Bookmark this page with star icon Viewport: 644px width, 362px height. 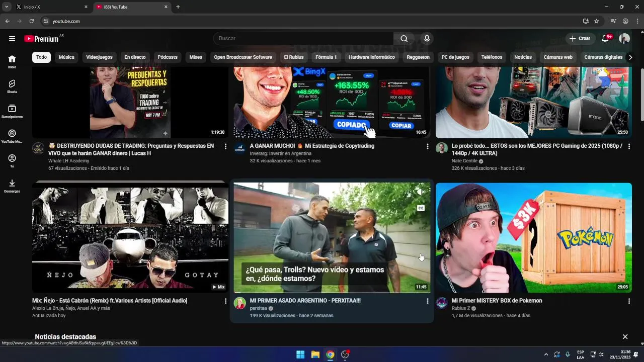[597, 21]
